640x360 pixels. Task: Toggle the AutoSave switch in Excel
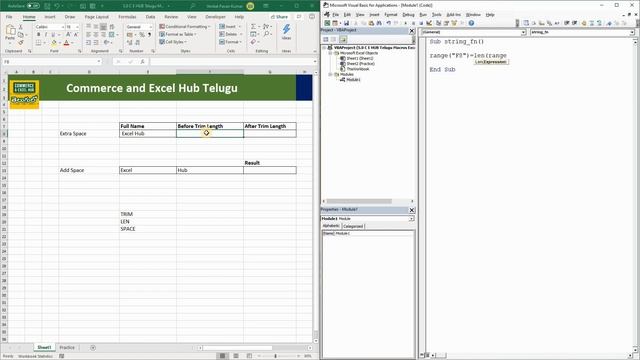pos(33,6)
